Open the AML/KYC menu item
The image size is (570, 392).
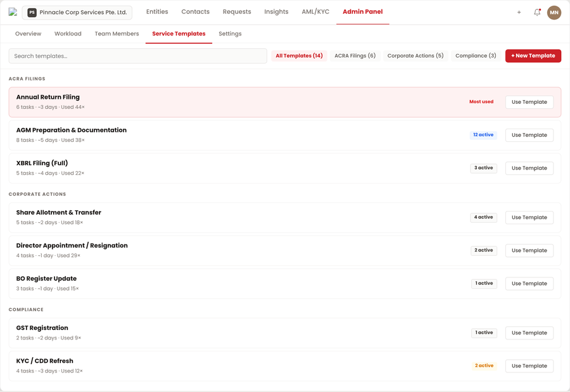pos(315,12)
